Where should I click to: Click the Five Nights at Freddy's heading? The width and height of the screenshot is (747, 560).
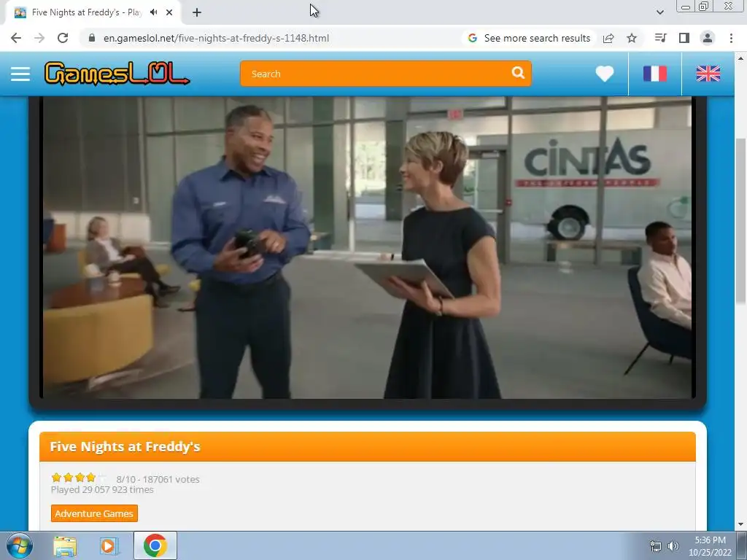125,447
